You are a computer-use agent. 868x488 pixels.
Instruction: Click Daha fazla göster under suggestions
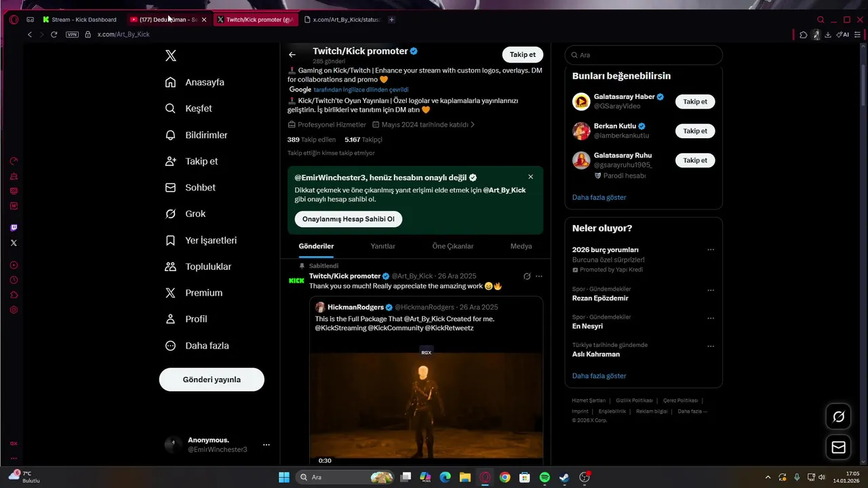coord(599,197)
